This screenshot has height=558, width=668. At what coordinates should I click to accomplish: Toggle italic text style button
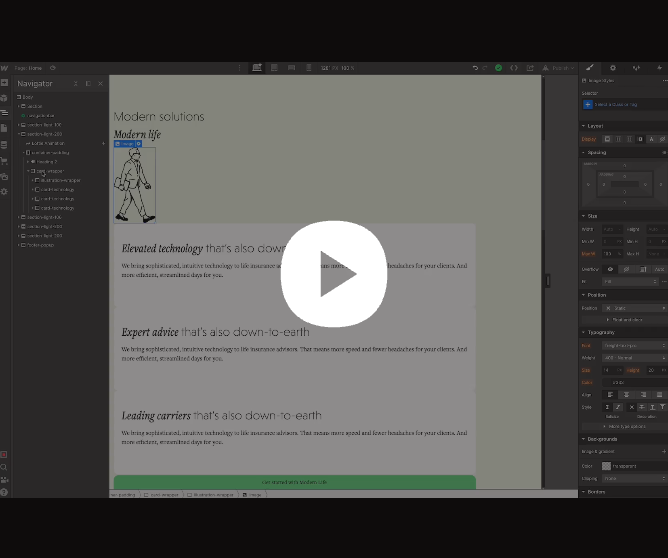click(616, 407)
